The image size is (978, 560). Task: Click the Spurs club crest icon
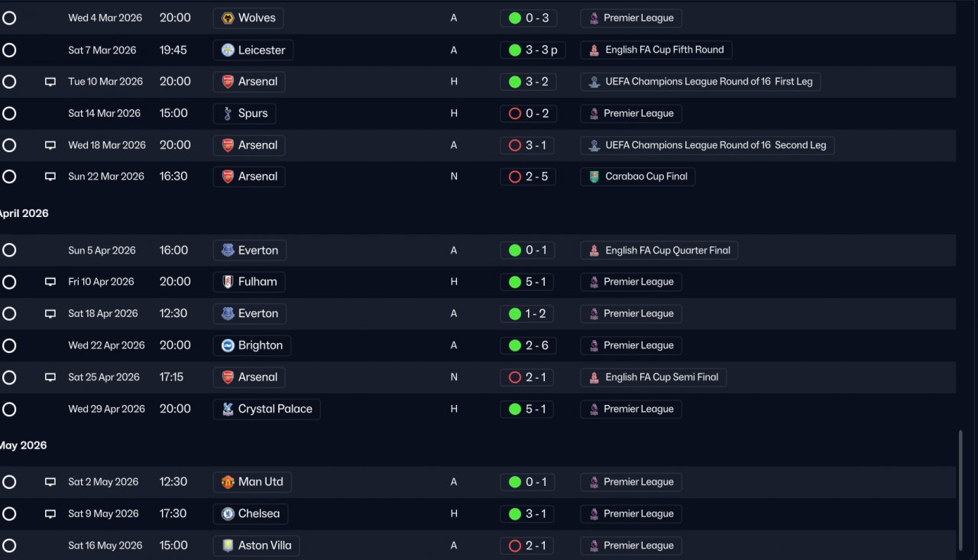tap(228, 113)
